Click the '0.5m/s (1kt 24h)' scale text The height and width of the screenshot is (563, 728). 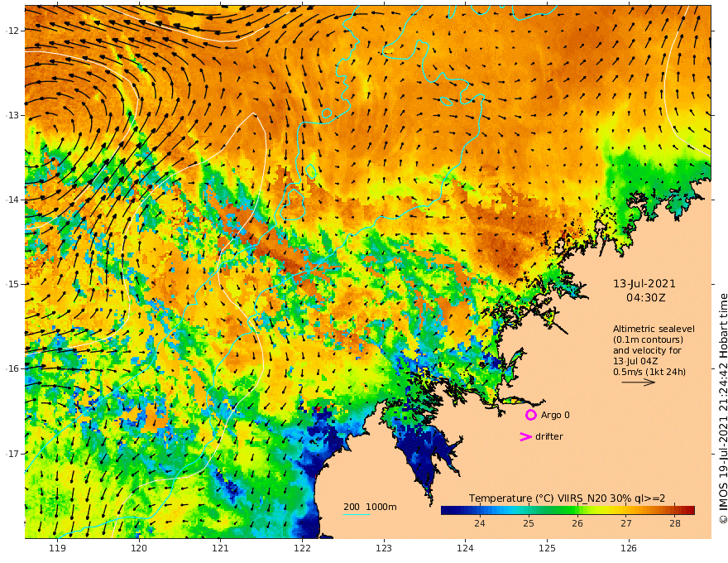click(x=649, y=372)
